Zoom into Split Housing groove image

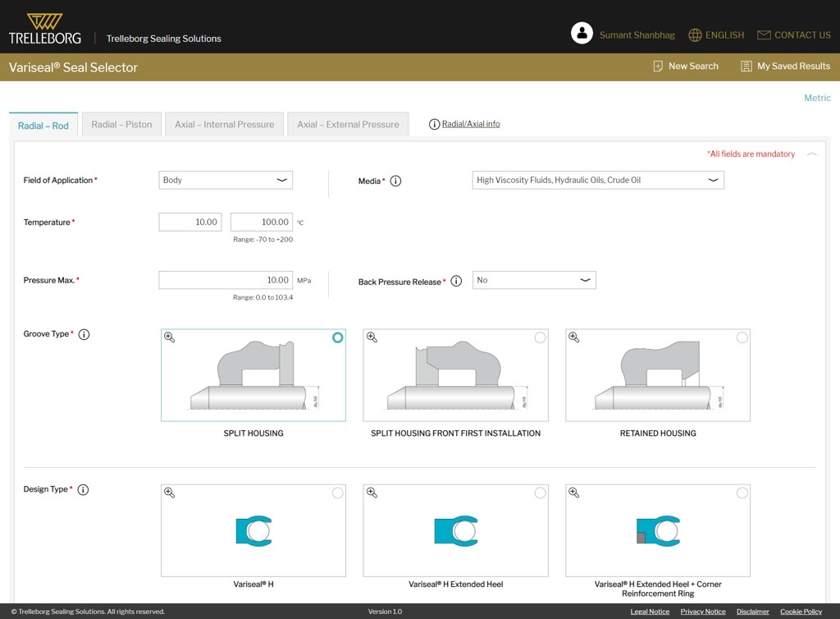tap(170, 337)
